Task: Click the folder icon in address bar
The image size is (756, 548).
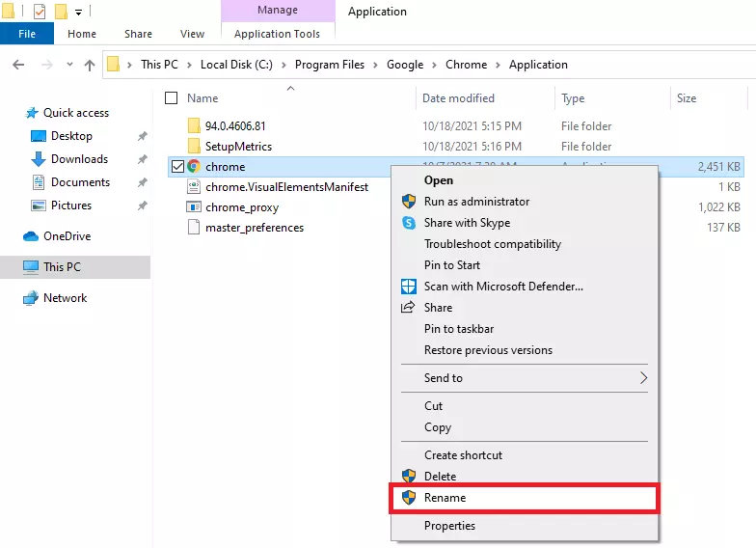Action: (x=114, y=64)
